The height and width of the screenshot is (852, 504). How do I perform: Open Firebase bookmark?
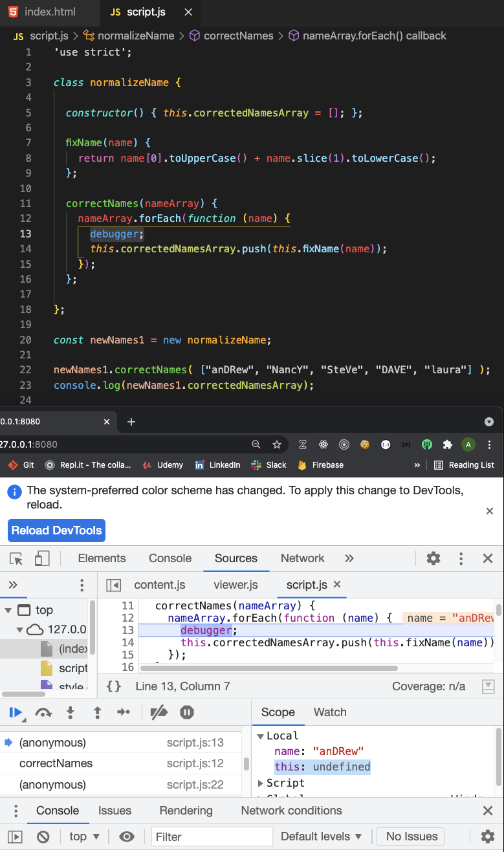coord(320,464)
